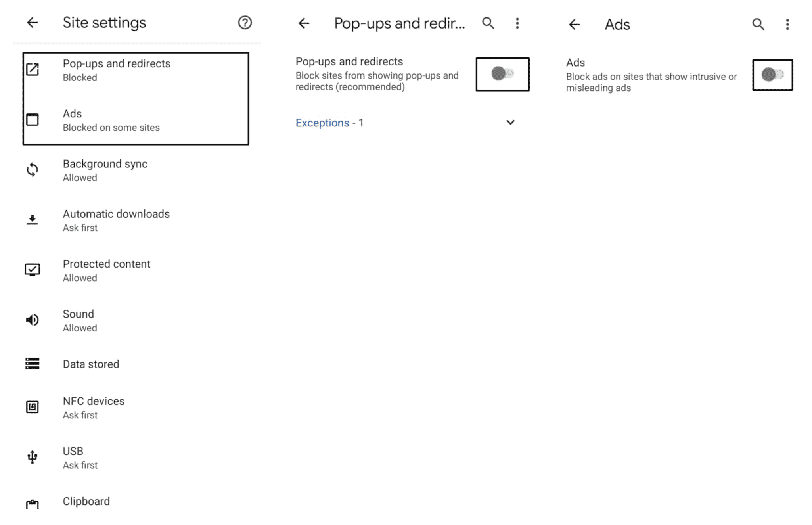Click the Background sync icon
Image resolution: width=812 pixels, height=525 pixels.
pos(33,169)
